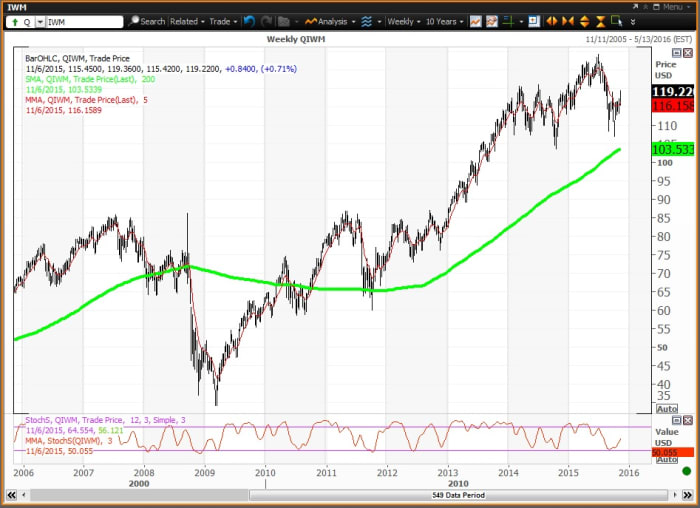Click the add panel plus icon

[534, 21]
